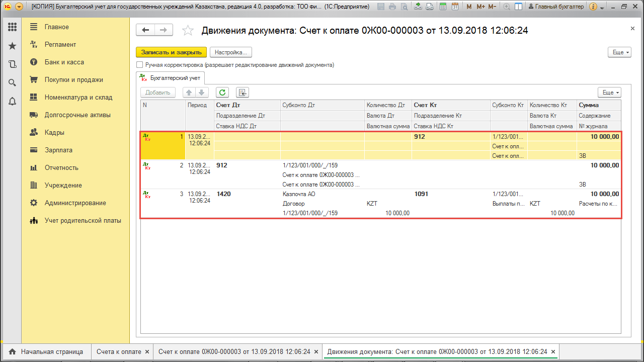Click the zoom magnifier icon in the toolbar
This screenshot has height=362, width=644.
[506, 7]
